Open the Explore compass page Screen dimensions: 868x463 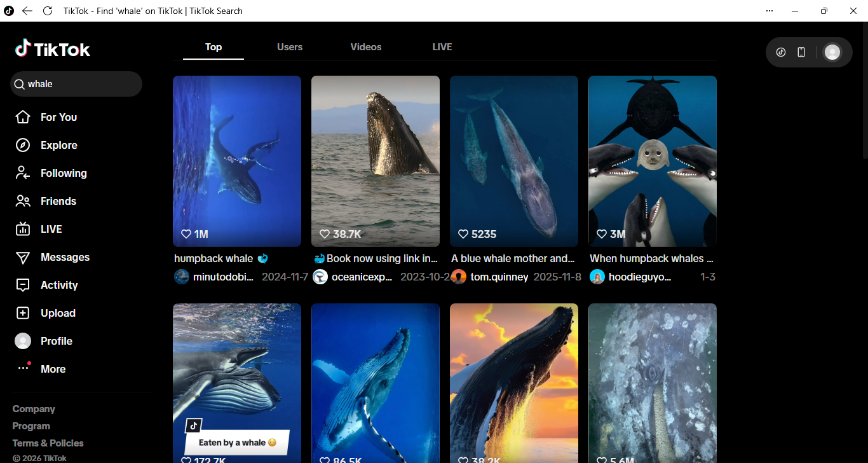(x=58, y=145)
